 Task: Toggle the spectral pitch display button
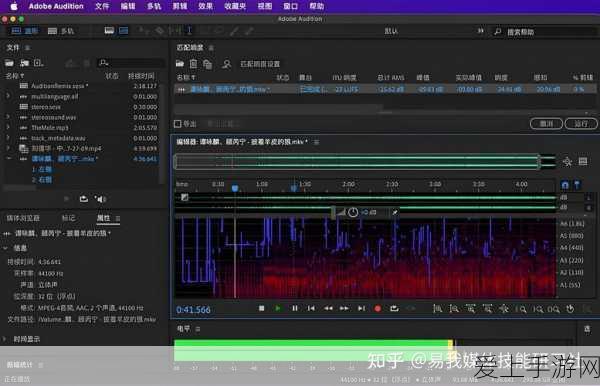point(123,30)
